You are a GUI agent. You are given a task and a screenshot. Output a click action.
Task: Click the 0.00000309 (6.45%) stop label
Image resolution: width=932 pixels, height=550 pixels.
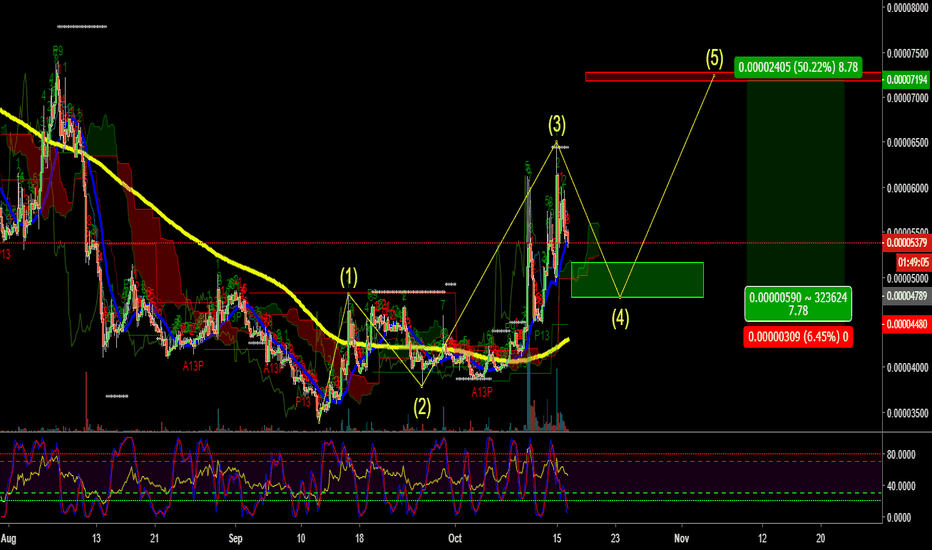tap(798, 337)
